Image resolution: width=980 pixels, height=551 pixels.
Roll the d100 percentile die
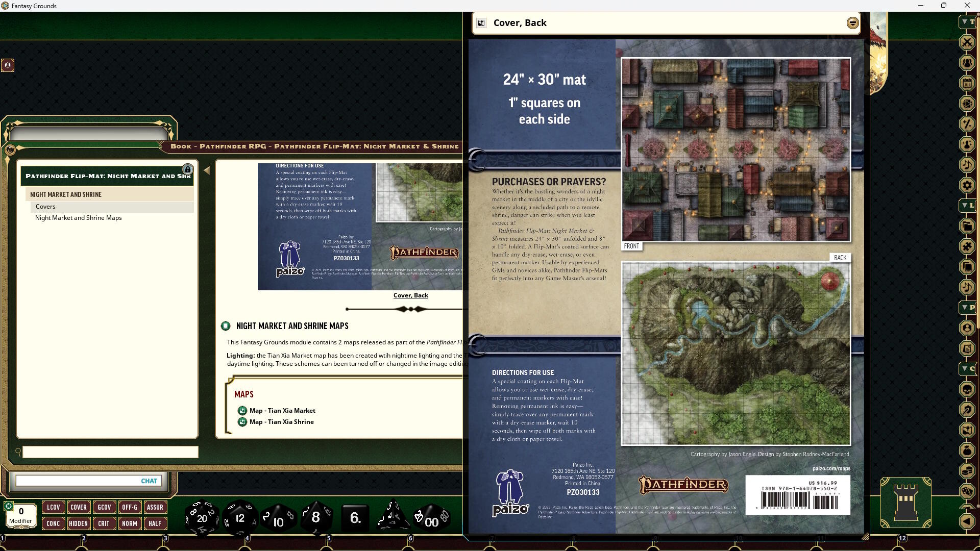click(431, 519)
